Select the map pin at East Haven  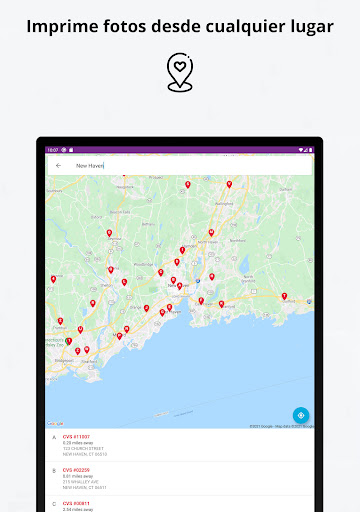pyautogui.click(x=201, y=301)
